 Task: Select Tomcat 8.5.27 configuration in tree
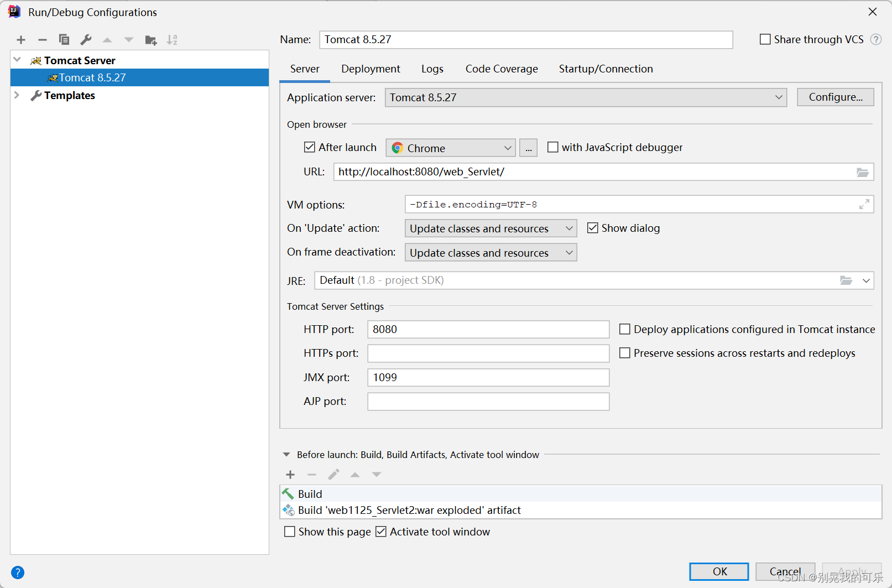tap(139, 77)
